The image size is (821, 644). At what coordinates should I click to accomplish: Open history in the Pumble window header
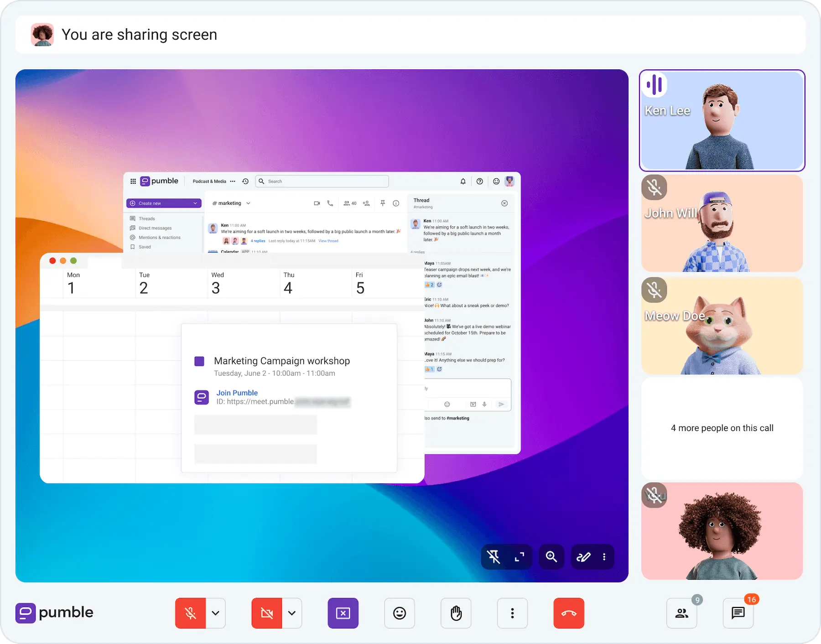click(x=245, y=181)
